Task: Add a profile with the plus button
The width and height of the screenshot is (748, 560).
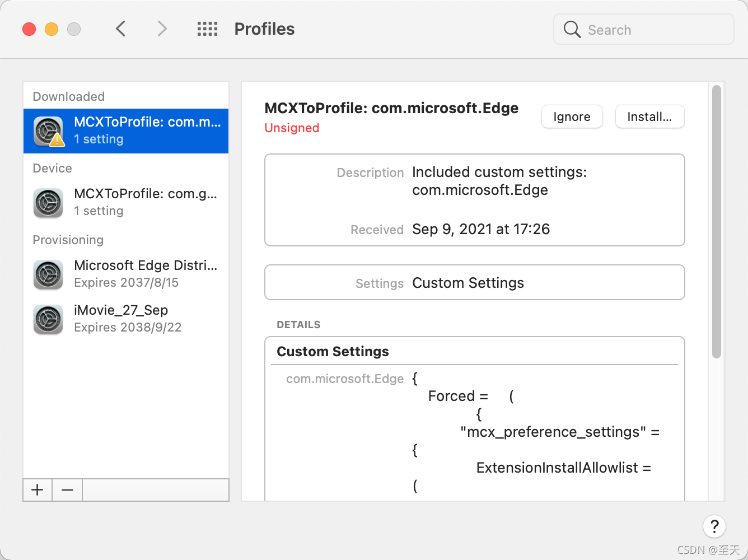Action: (38, 490)
